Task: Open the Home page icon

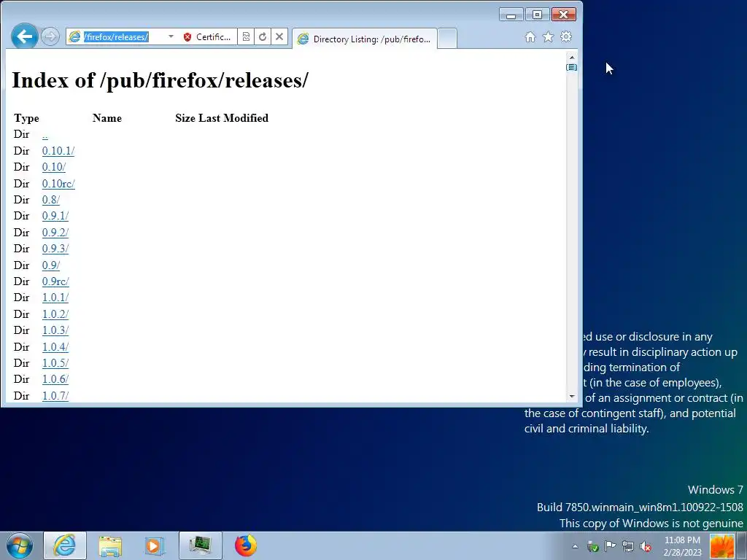Action: pyautogui.click(x=530, y=36)
